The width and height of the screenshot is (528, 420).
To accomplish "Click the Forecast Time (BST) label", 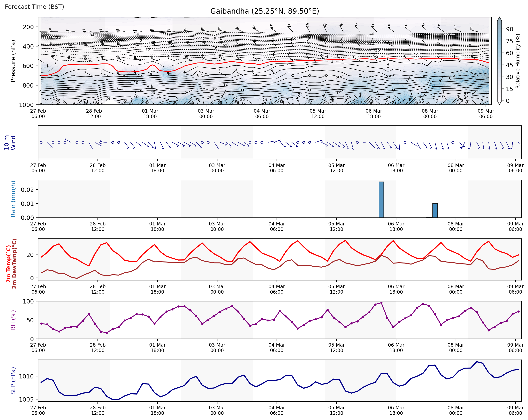I will point(35,7).
